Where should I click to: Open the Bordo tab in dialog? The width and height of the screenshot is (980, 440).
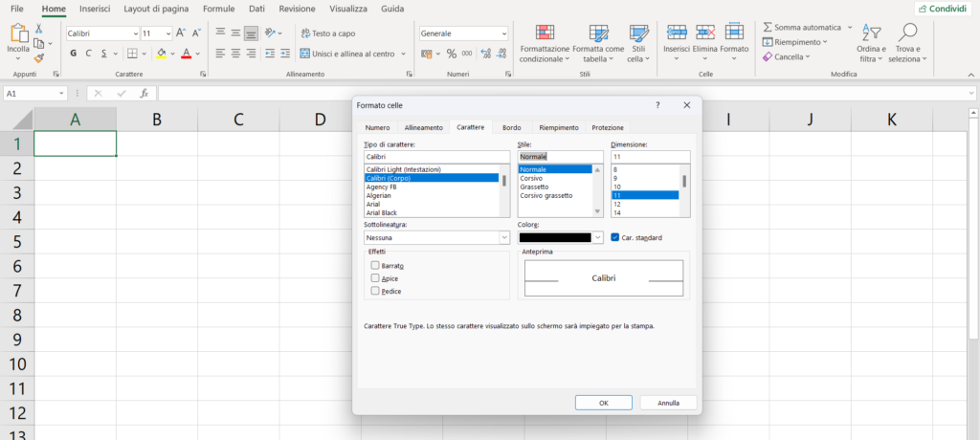click(x=511, y=127)
